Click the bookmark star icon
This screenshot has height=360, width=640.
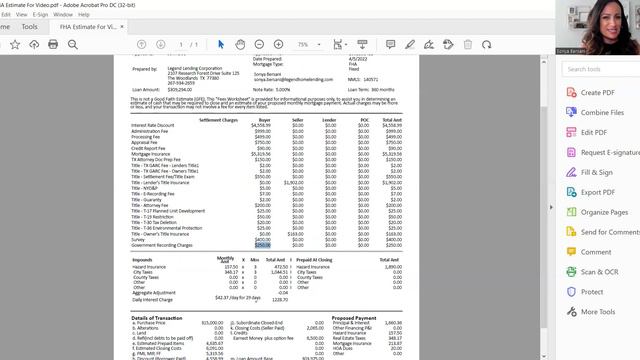tap(15, 44)
